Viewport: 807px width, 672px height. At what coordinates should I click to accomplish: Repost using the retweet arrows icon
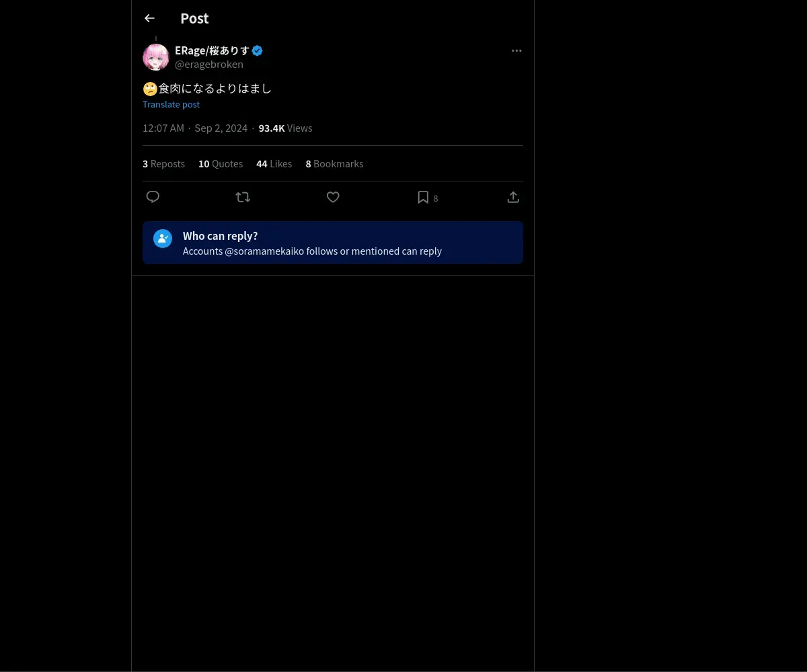(243, 197)
